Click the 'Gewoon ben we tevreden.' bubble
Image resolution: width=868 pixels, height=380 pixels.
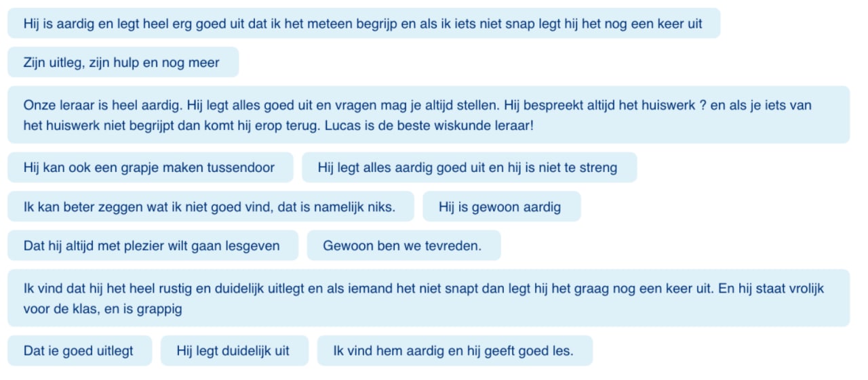403,245
